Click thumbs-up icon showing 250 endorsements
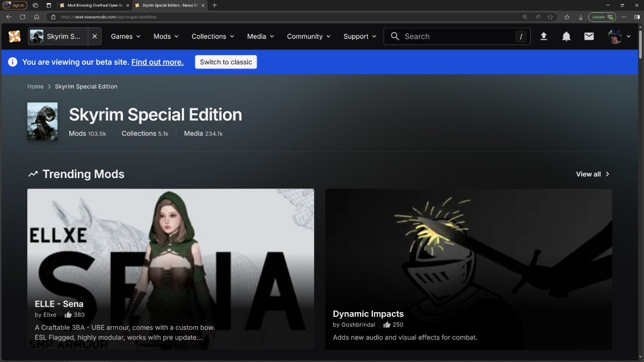Image resolution: width=644 pixels, height=362 pixels. pyautogui.click(x=387, y=324)
